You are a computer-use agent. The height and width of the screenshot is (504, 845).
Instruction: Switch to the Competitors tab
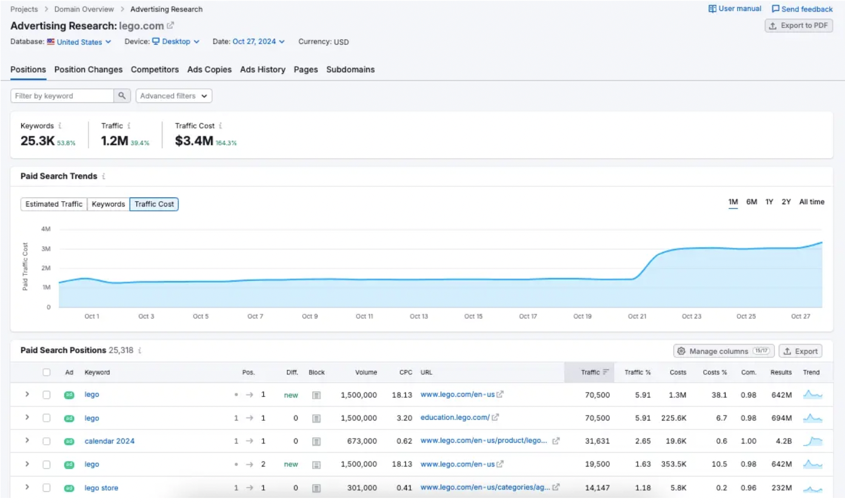155,70
